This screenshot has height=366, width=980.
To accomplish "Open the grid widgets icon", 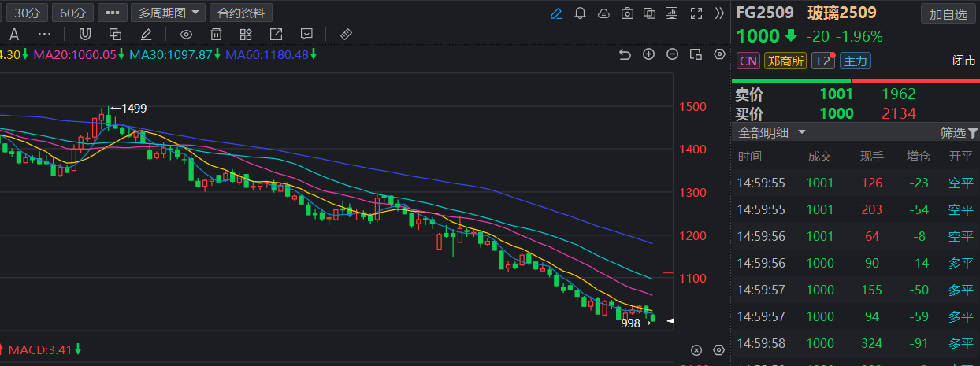I will [x=246, y=35].
